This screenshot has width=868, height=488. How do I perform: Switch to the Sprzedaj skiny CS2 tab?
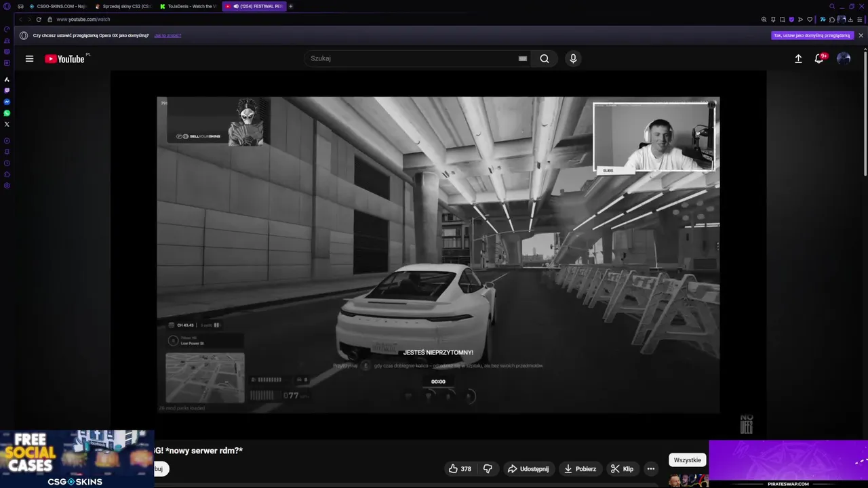coord(123,6)
